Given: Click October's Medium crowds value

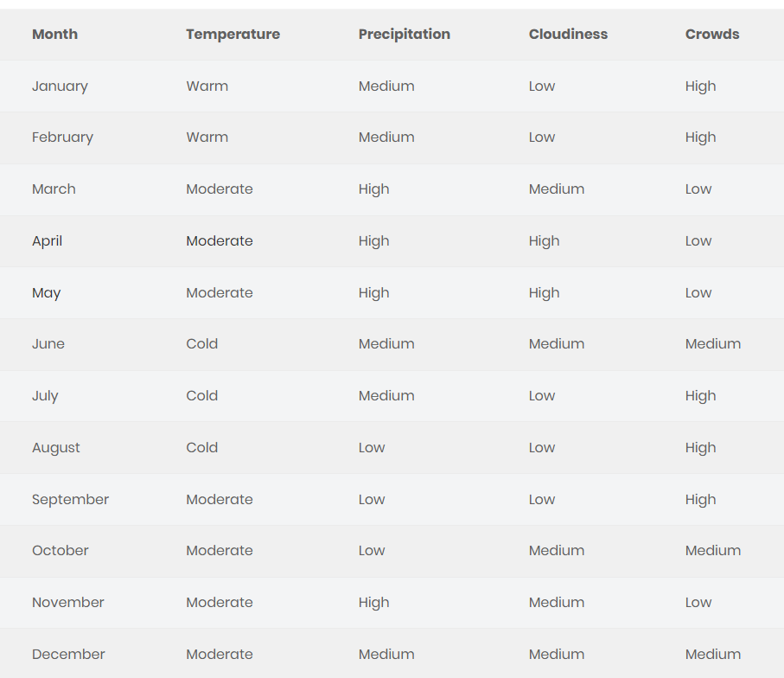Looking at the screenshot, I should (712, 551).
